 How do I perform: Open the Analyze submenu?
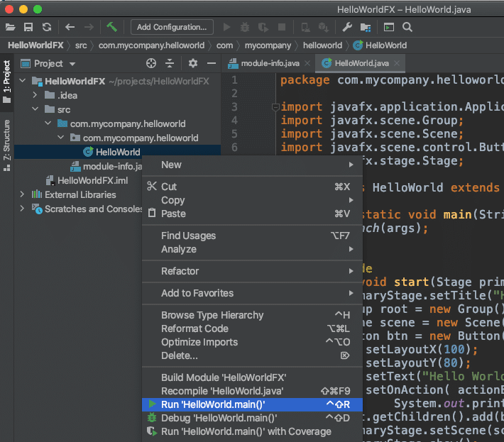[252, 249]
